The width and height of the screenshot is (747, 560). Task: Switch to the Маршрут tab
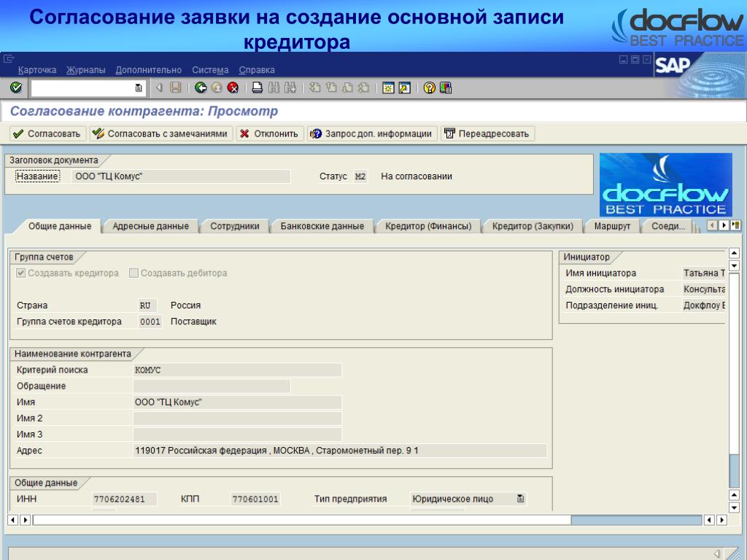tap(612, 226)
